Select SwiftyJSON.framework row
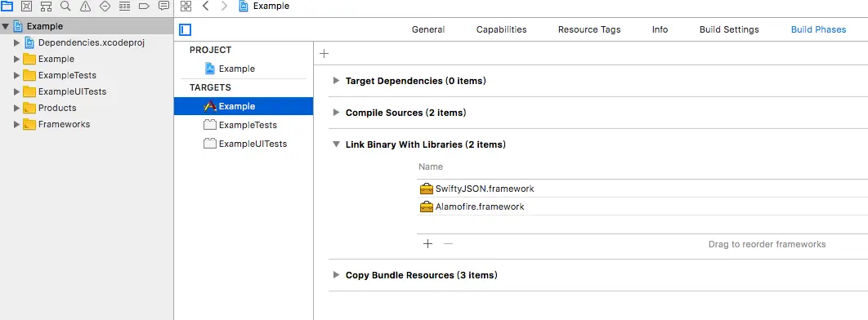This screenshot has width=868, height=320. (642, 189)
